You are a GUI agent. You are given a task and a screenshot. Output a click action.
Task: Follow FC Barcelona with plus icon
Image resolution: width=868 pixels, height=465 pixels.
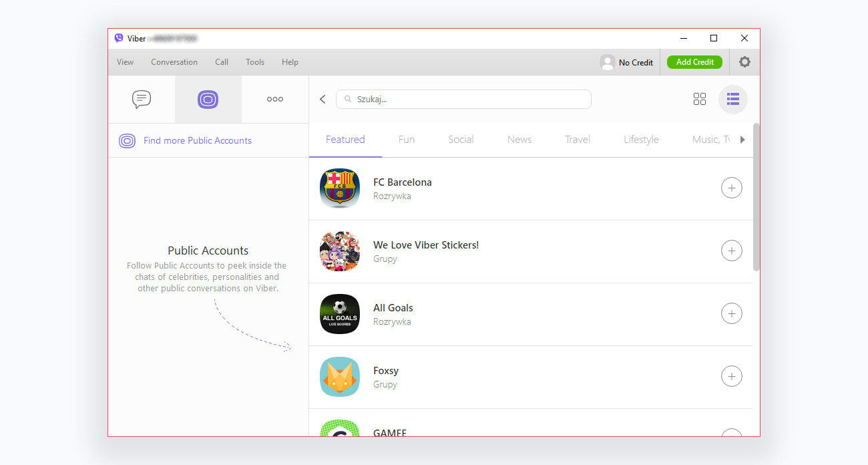click(731, 188)
